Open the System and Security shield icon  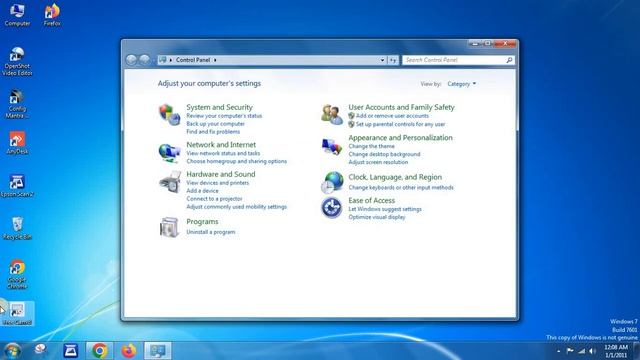[x=169, y=114]
